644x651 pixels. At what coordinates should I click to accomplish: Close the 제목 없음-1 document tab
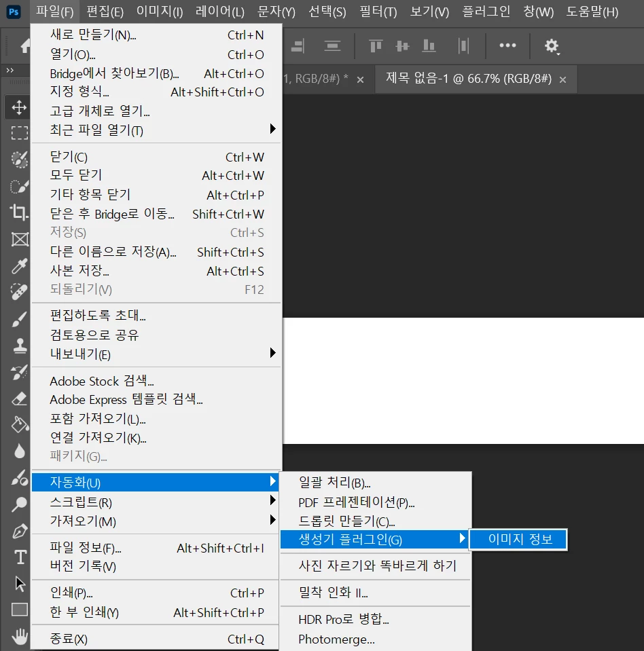point(562,79)
